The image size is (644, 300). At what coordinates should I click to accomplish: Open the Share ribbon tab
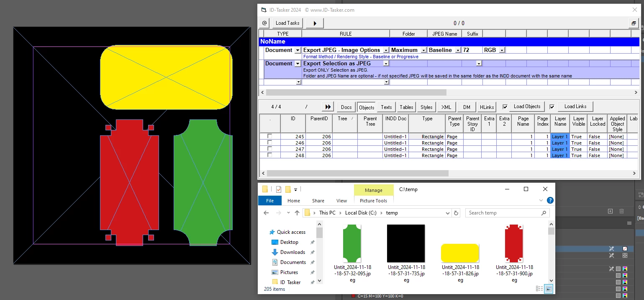pos(318,201)
